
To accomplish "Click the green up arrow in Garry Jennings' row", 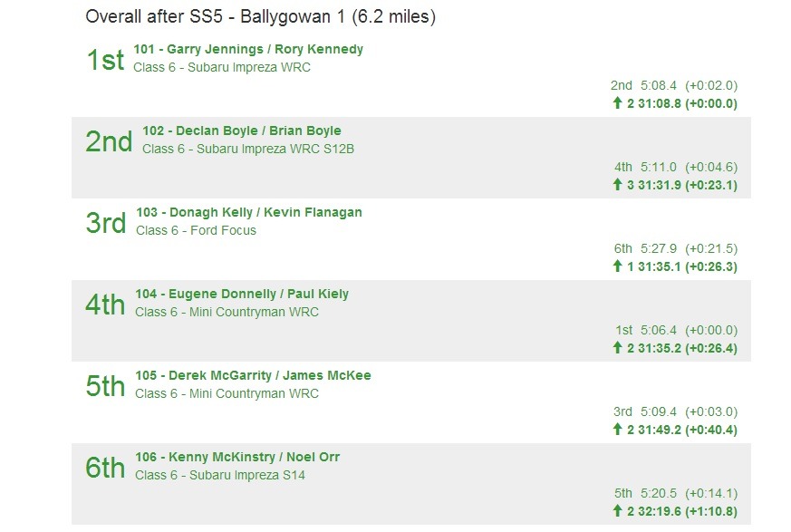I will point(618,103).
